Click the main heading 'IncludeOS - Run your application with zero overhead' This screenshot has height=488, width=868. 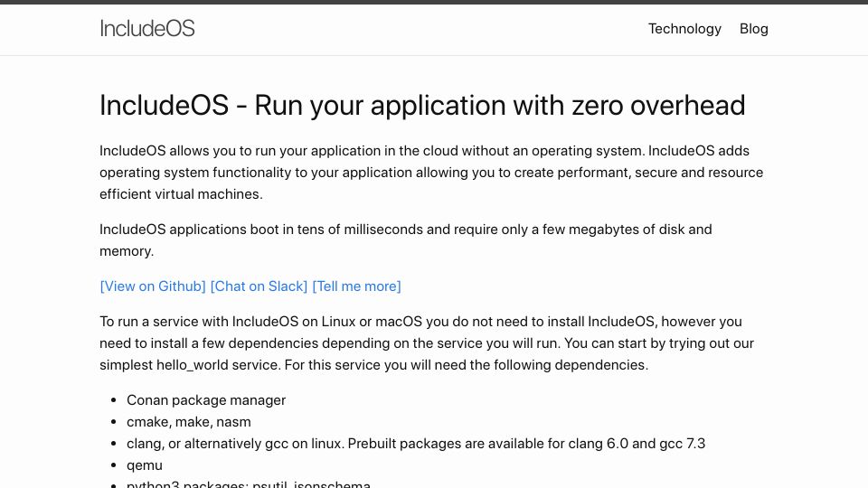[422, 105]
